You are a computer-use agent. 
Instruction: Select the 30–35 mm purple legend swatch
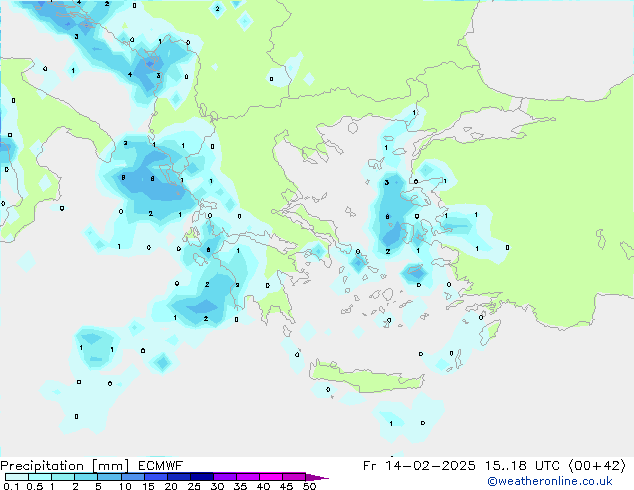coord(225,477)
